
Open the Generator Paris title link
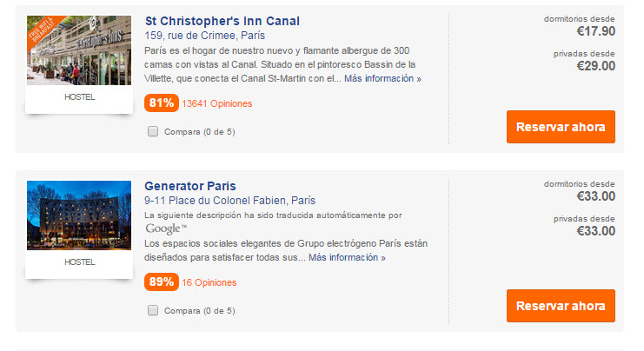tap(189, 186)
